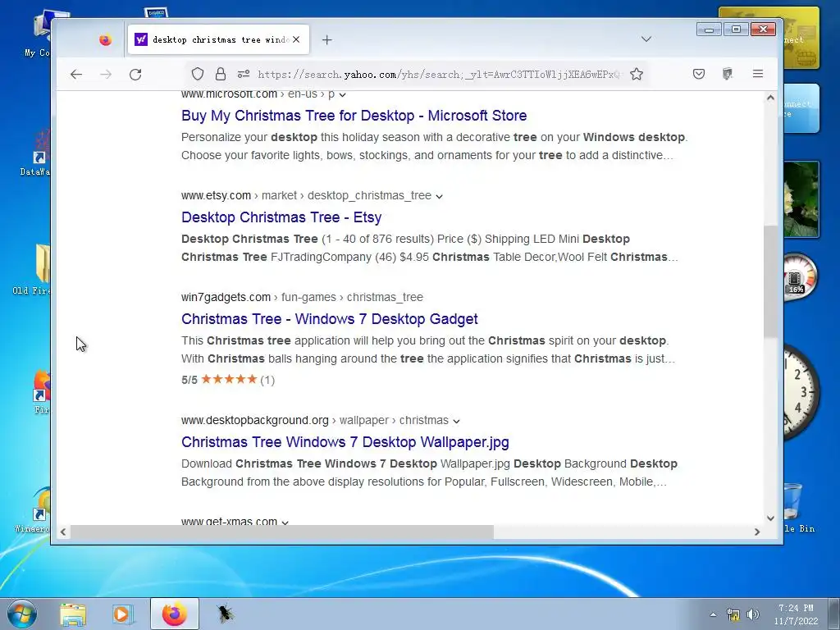
Task: Click the taskbar clock showing 7:24 PM
Action: (x=796, y=614)
